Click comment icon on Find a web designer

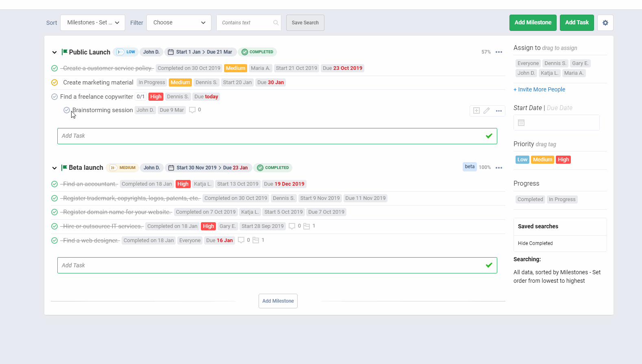click(241, 240)
